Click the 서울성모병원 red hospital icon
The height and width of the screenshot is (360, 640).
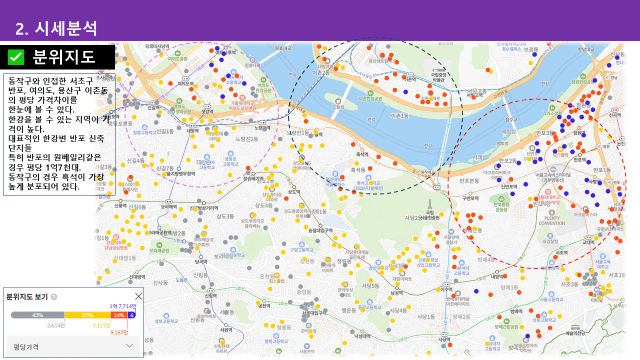tap(548, 192)
